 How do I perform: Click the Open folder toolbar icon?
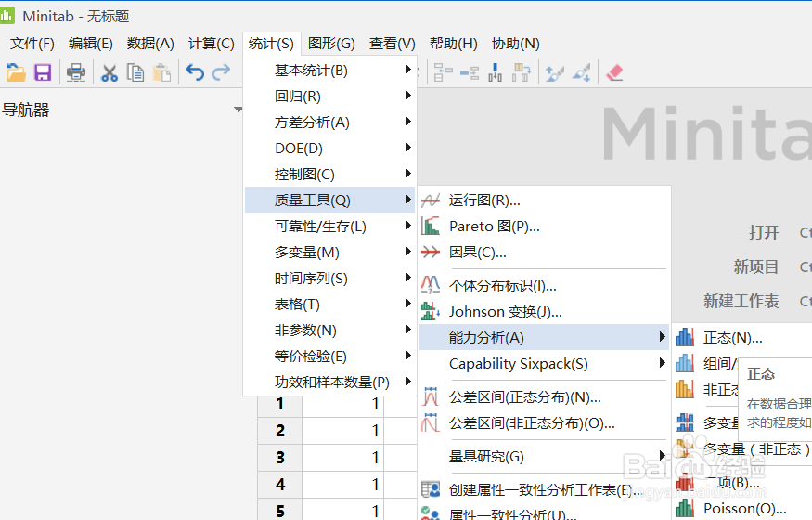[16, 72]
